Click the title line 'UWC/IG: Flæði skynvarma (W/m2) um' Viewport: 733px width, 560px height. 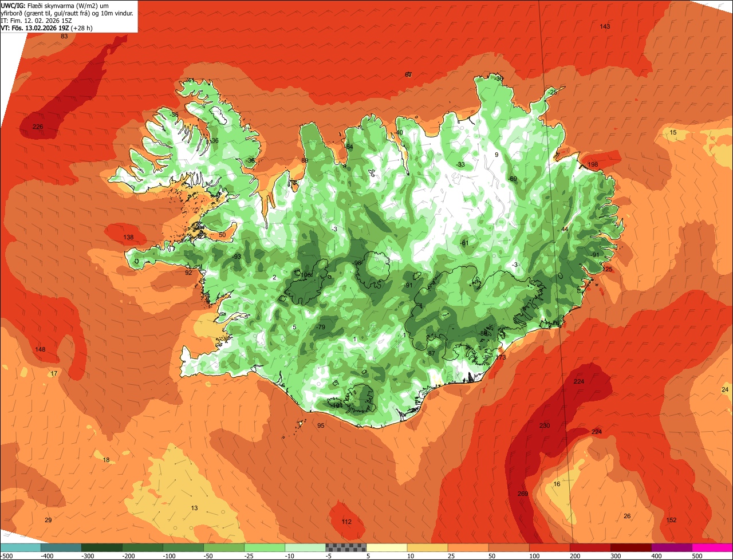(x=54, y=6)
